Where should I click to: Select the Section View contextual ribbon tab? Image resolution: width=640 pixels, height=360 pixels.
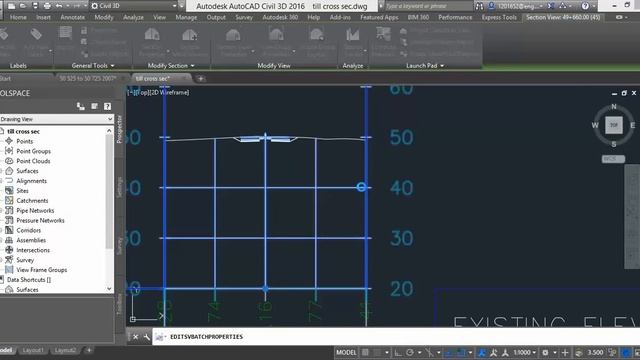563,17
